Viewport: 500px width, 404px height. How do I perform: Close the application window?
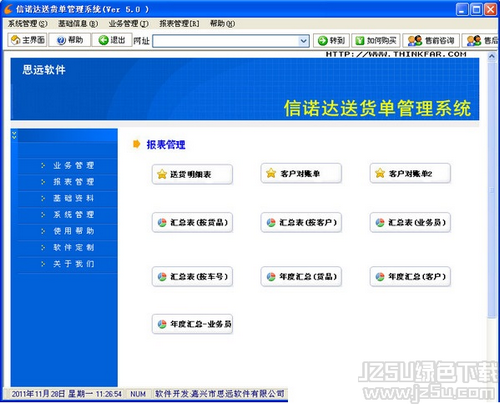[490, 9]
